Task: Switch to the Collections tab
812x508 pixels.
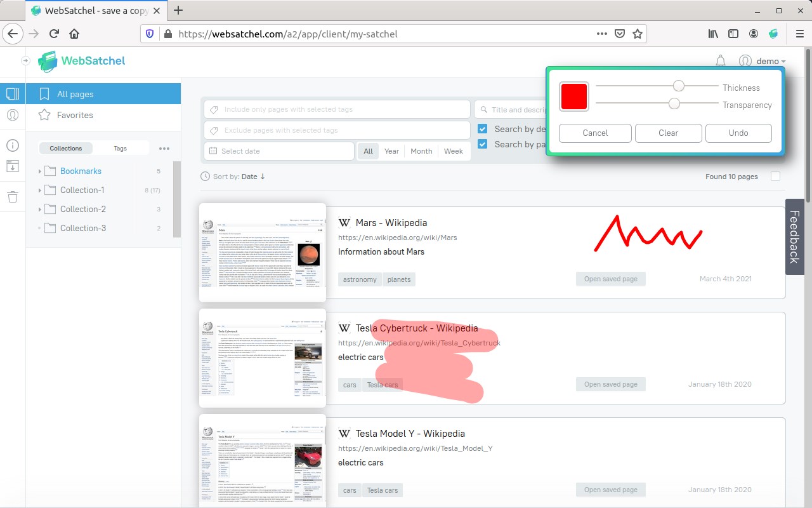Action: pos(66,149)
